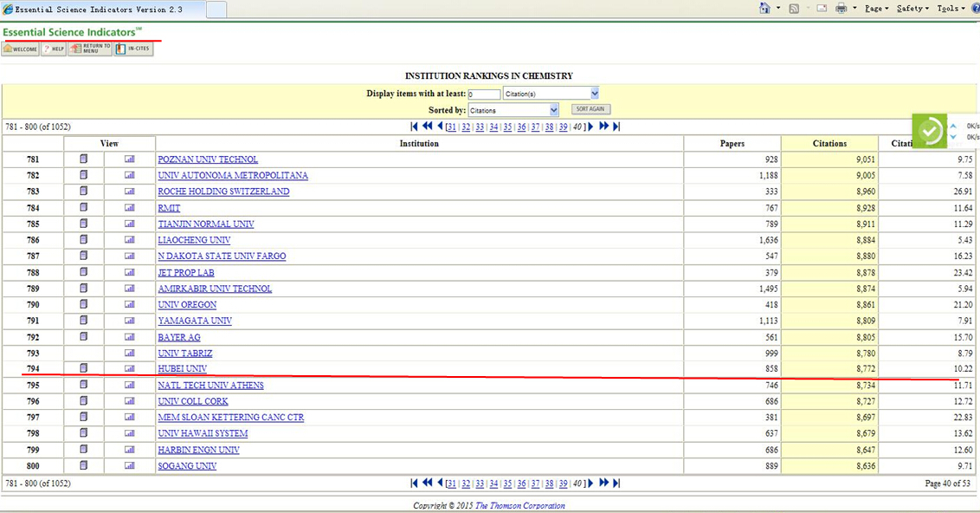Open the IN-CITES button

(133, 49)
